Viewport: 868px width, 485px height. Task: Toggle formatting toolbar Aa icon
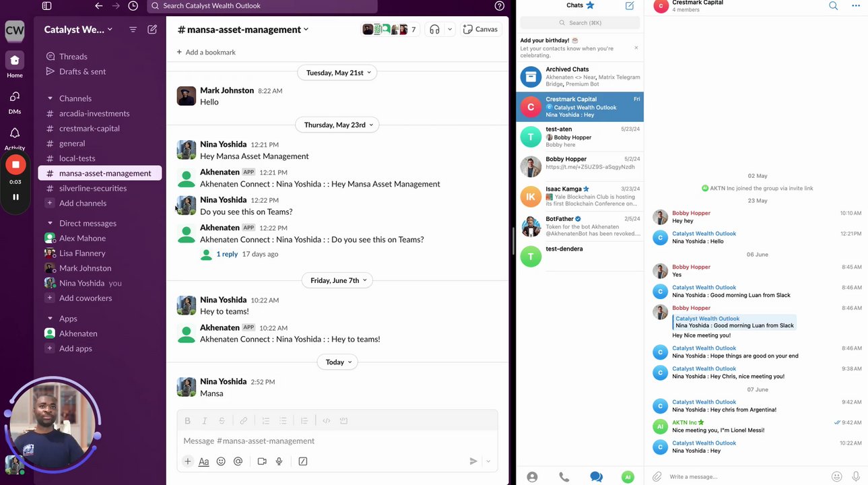click(203, 461)
